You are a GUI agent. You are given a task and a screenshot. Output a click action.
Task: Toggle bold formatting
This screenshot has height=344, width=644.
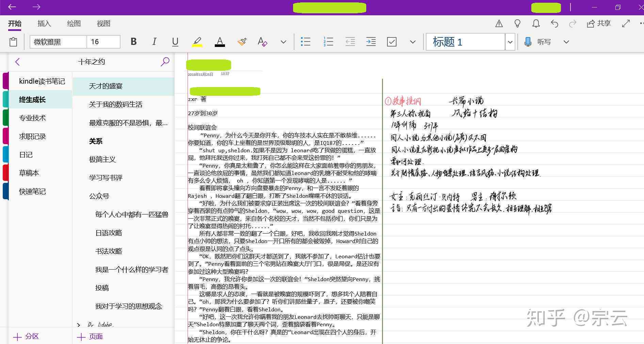click(133, 41)
